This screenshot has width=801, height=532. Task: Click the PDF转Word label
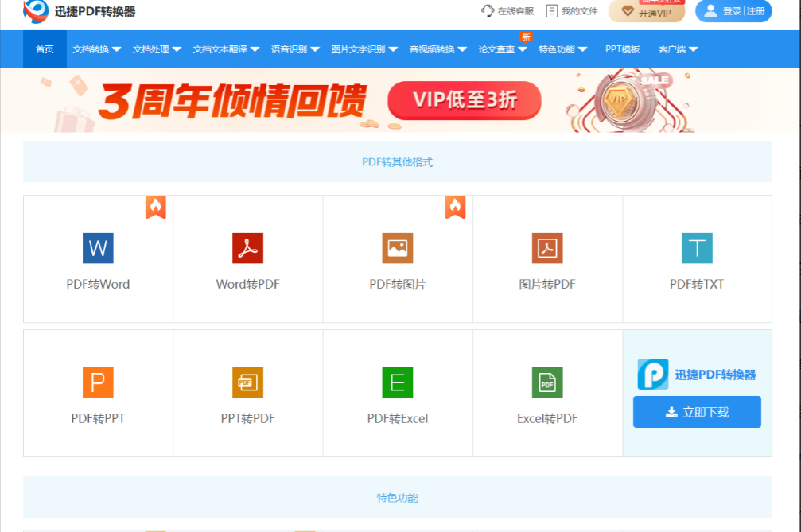[x=98, y=285]
